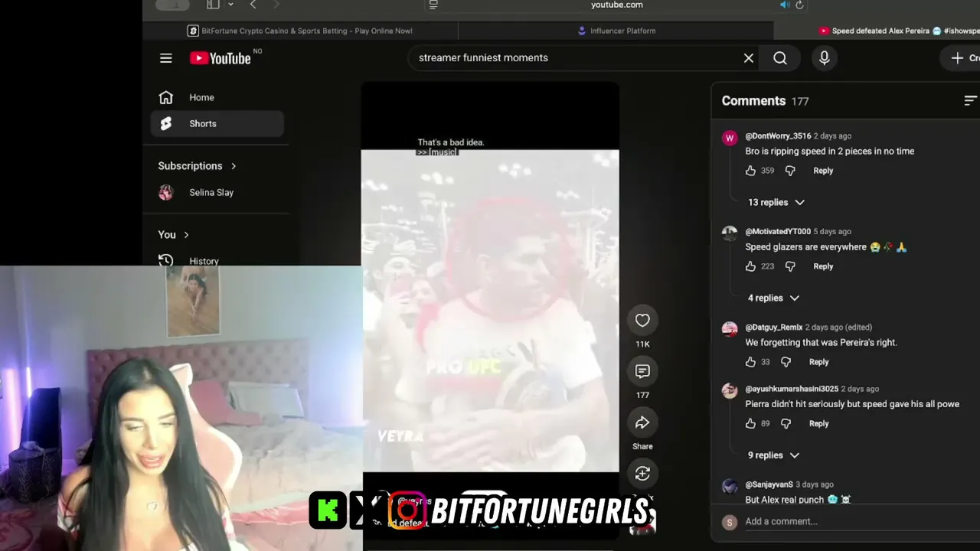This screenshot has height=551, width=980.
Task: Go forward in Safari
Action: pyautogui.click(x=276, y=5)
